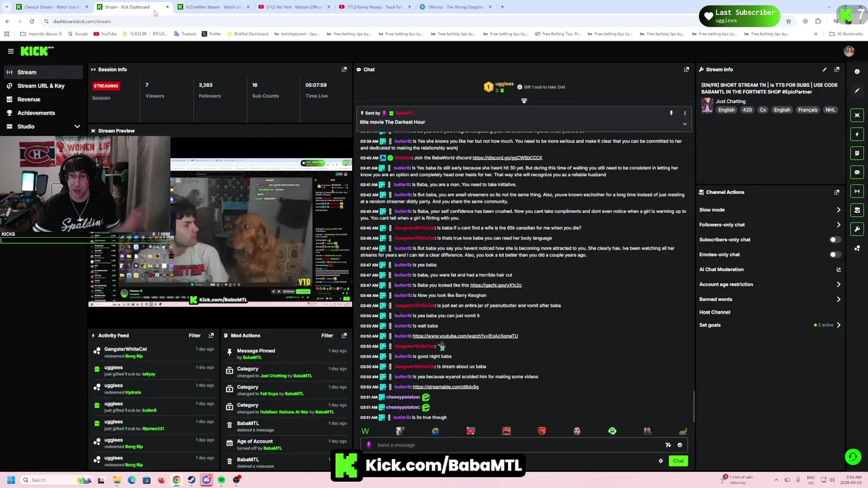Click the green Chat send button

[x=678, y=461]
